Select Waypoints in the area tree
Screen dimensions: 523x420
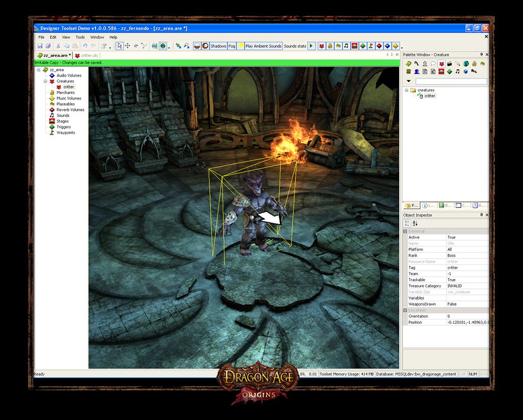66,132
